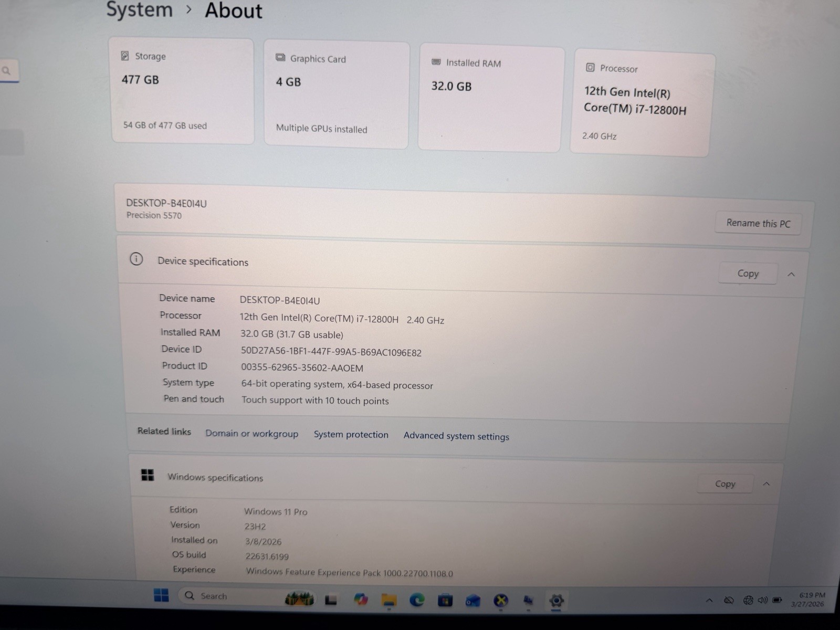Select the About breadcrumb item
Viewport: 840px width, 630px height.
point(233,10)
